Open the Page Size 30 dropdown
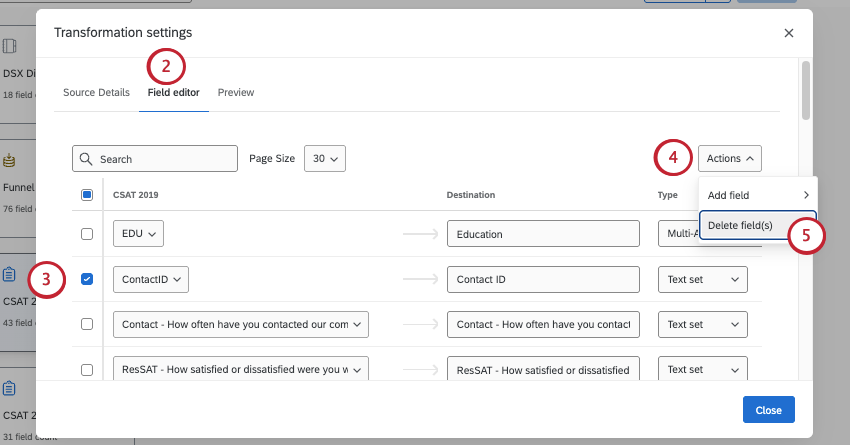The width and height of the screenshot is (850, 445). click(325, 158)
